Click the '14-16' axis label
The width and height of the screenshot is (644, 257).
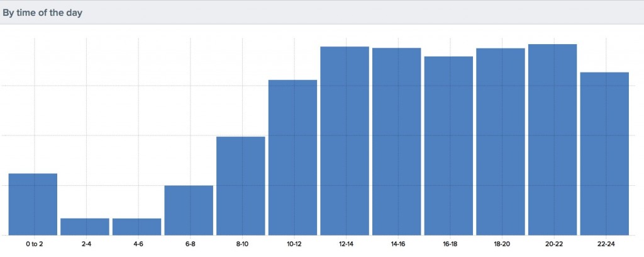coord(398,244)
